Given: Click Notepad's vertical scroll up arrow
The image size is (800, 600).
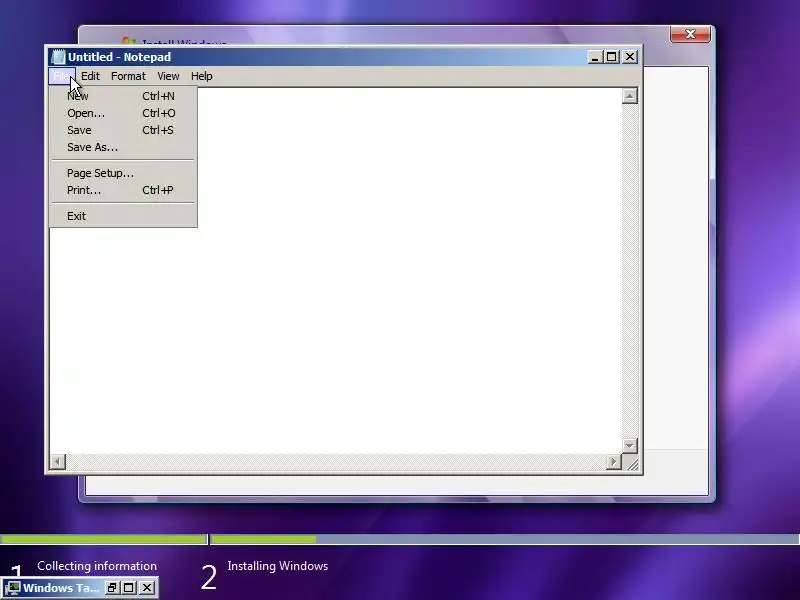Looking at the screenshot, I should [630, 96].
